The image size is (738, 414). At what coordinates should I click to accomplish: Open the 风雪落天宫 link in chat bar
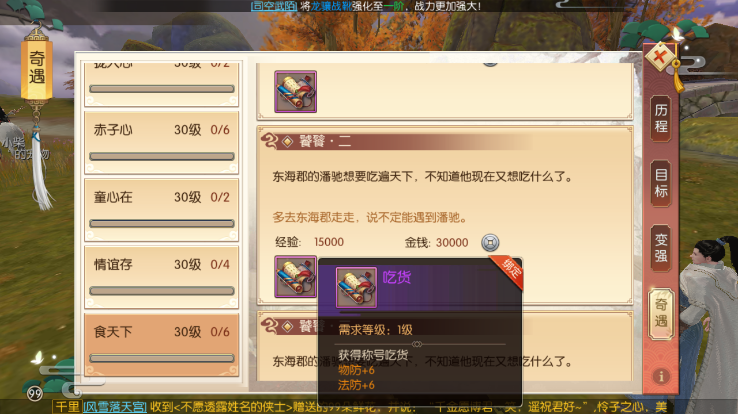115,407
